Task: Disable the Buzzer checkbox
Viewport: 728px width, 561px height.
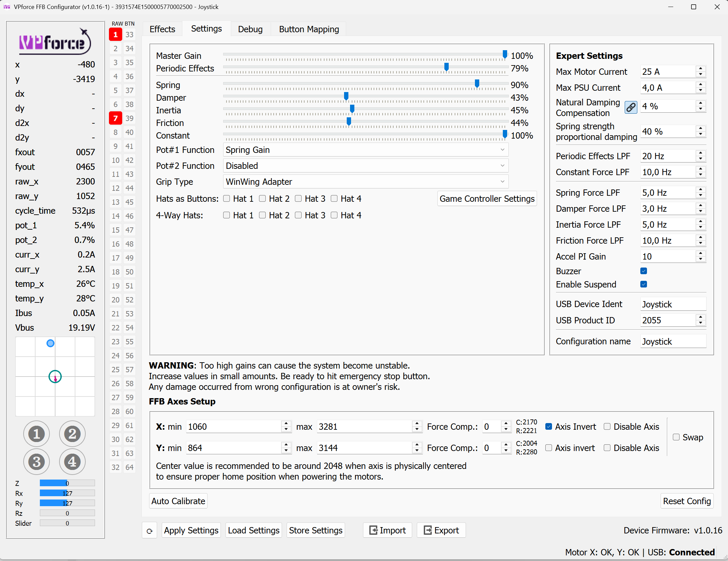Action: point(643,271)
